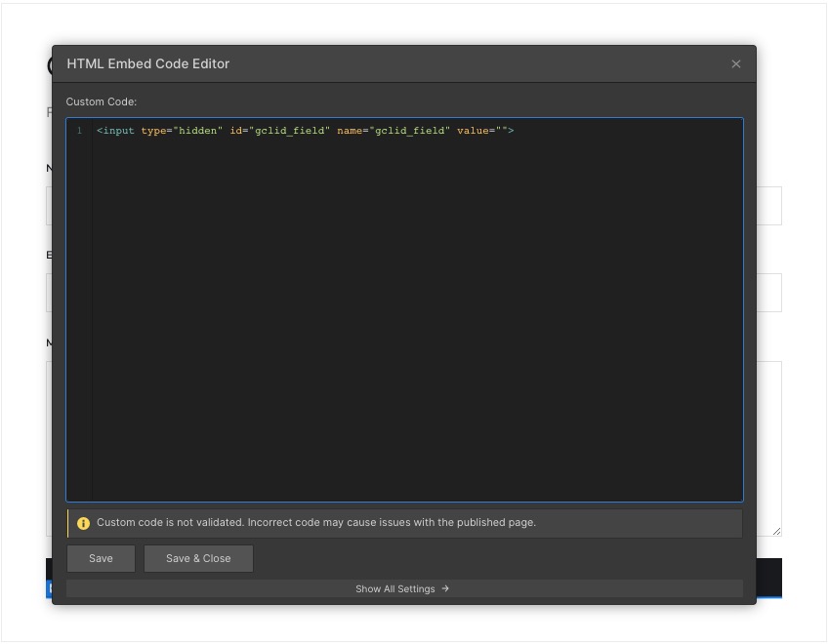Click the "hidden" type value in the code

coord(198,131)
